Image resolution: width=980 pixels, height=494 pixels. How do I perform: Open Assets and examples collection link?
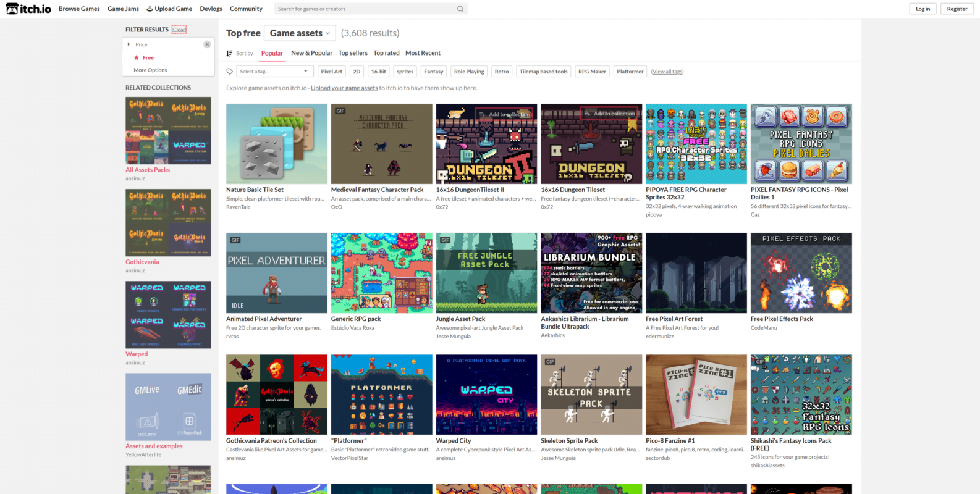point(154,446)
